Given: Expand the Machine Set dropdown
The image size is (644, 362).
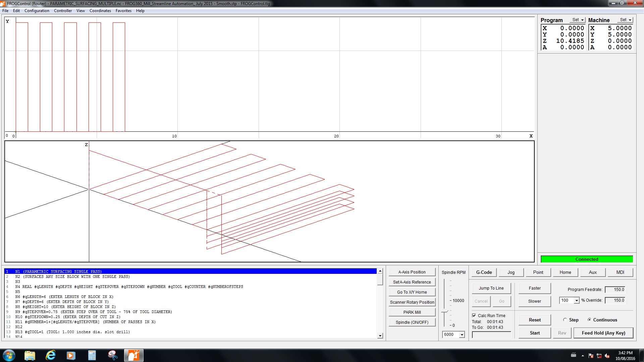Looking at the screenshot, I should pyautogui.click(x=626, y=20).
